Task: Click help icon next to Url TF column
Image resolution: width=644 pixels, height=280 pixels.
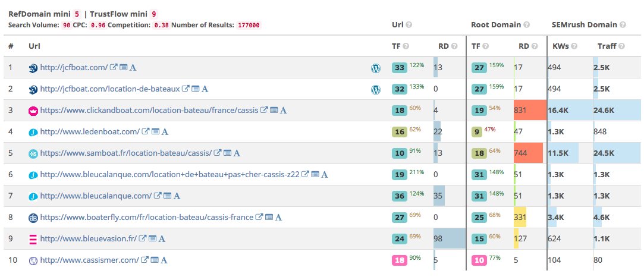Action: tap(406, 46)
